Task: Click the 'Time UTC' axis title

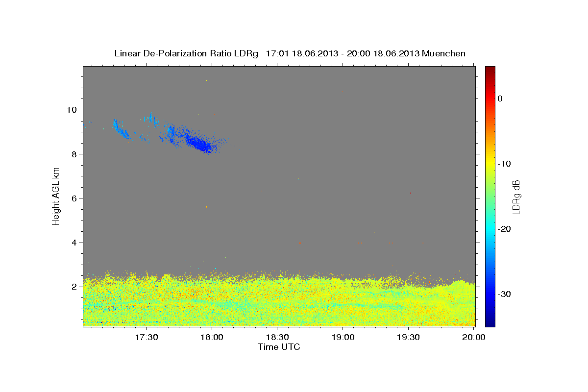Action: coord(279,347)
